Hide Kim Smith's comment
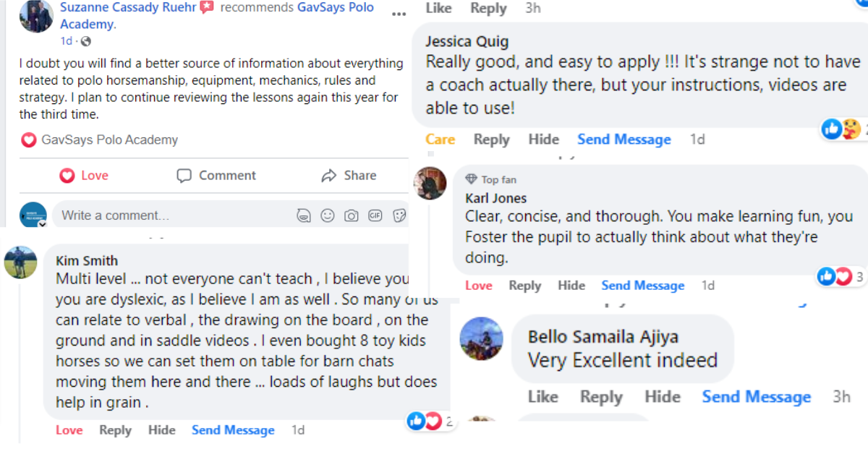The height and width of the screenshot is (454, 868). point(161,430)
